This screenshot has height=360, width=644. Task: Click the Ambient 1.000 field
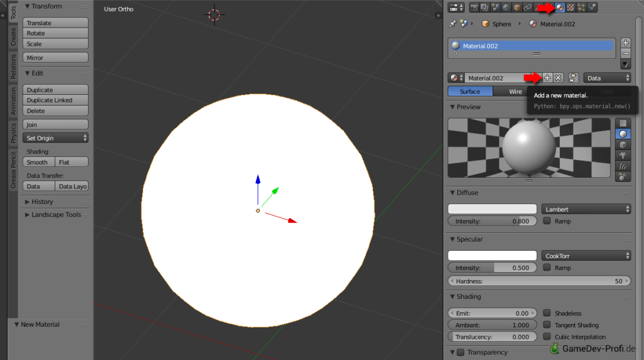(492, 325)
